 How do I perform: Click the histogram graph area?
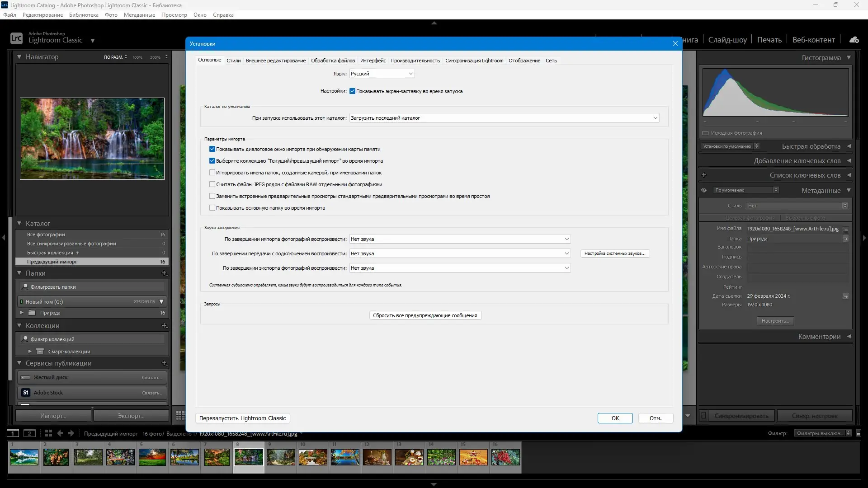(x=775, y=93)
